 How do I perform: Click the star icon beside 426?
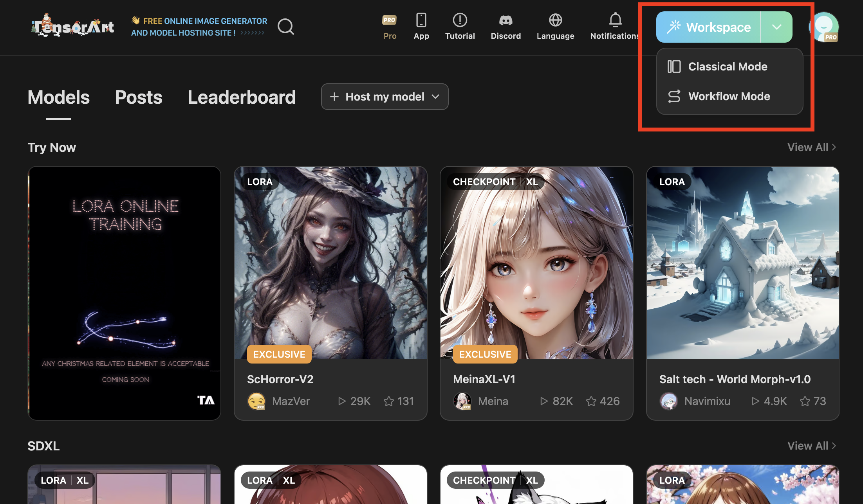point(591,401)
